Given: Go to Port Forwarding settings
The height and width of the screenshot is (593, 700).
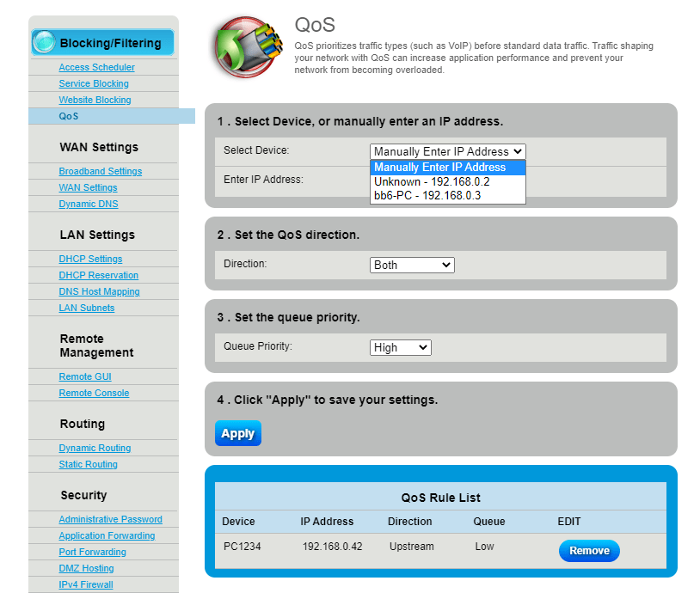Looking at the screenshot, I should click(92, 552).
